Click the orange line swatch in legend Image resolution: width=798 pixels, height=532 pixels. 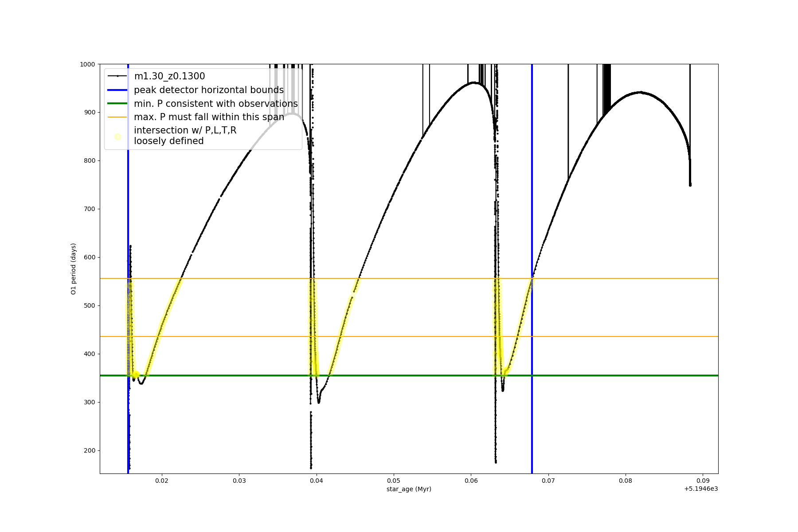tap(117, 117)
